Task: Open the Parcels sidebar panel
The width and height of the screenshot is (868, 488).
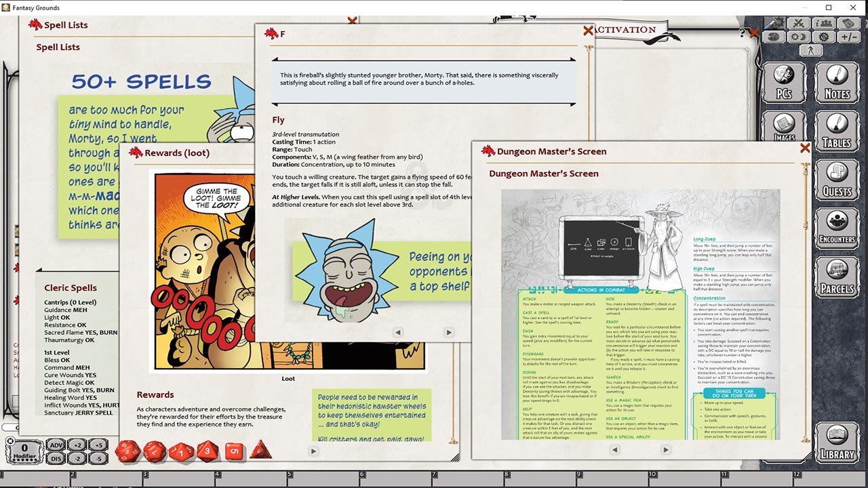Action: tap(837, 278)
